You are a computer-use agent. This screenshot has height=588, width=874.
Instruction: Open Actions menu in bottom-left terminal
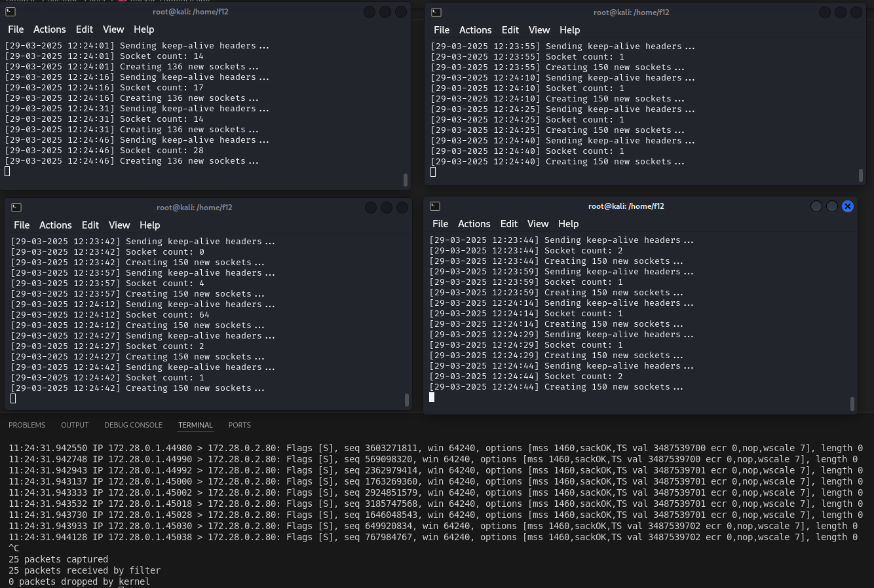click(x=56, y=225)
